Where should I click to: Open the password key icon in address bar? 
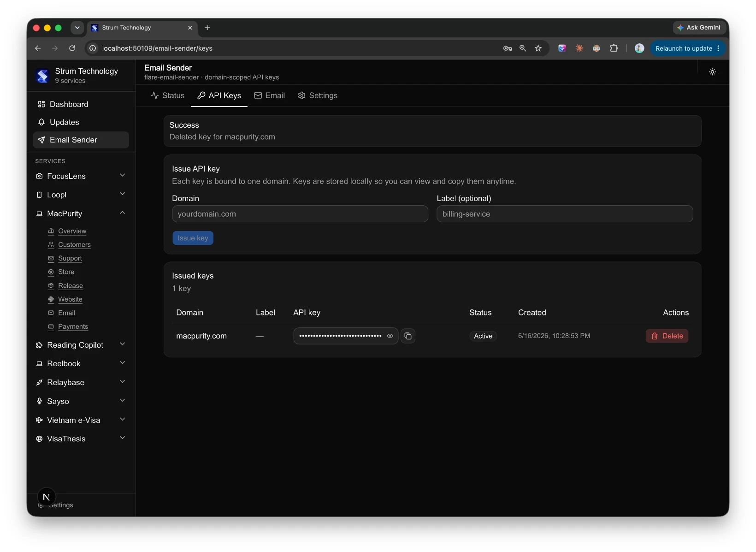(x=508, y=48)
